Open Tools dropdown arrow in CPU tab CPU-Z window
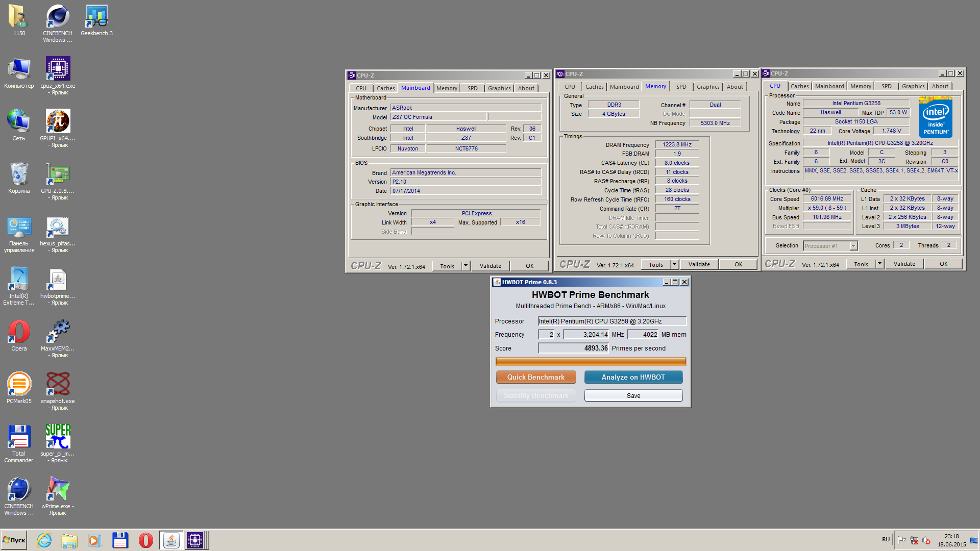This screenshot has height=551, width=980. click(x=879, y=264)
